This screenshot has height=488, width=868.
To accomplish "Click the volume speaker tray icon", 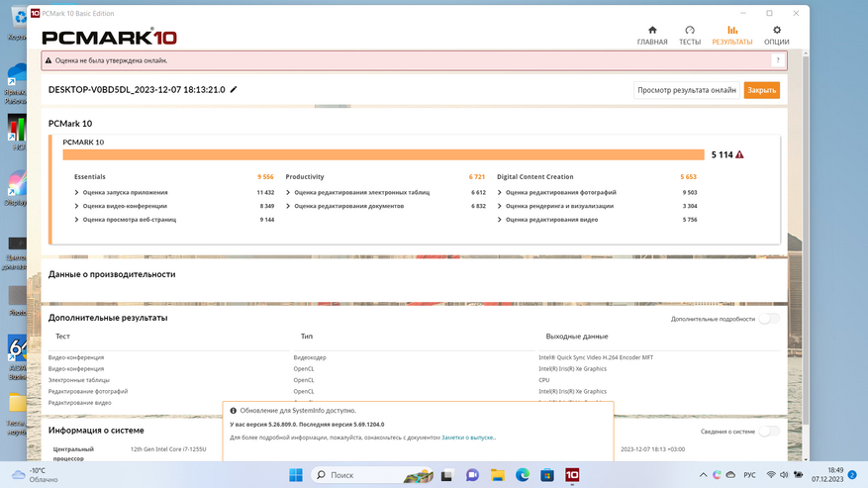I will [784, 475].
